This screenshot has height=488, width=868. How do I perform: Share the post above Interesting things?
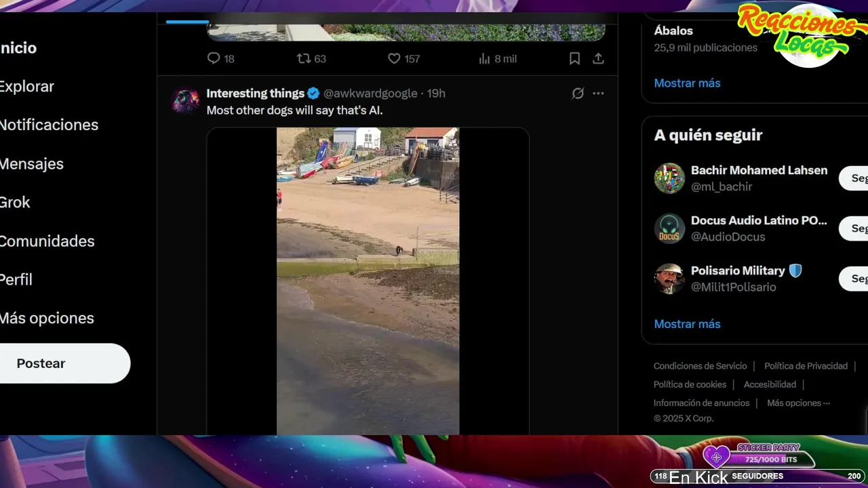(598, 59)
